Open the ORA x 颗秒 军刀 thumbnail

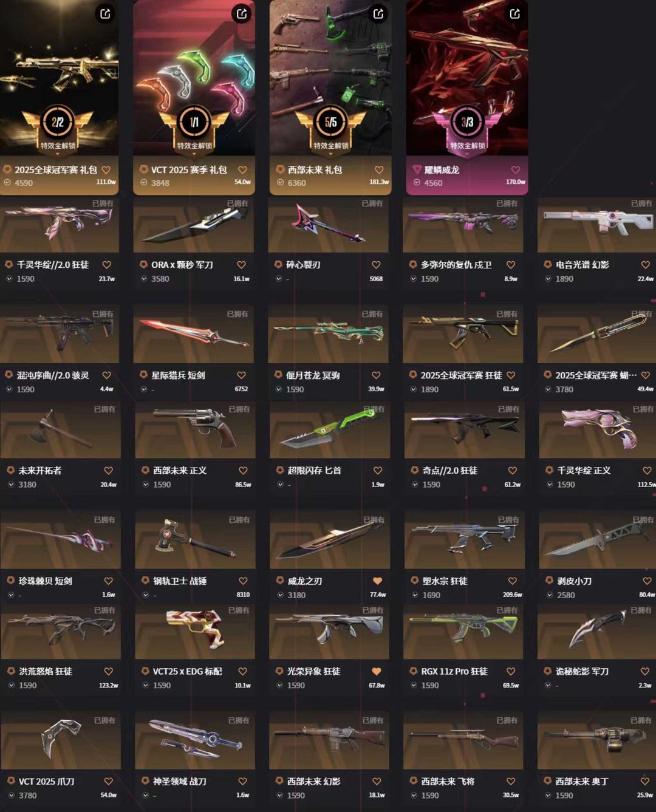pos(194,225)
